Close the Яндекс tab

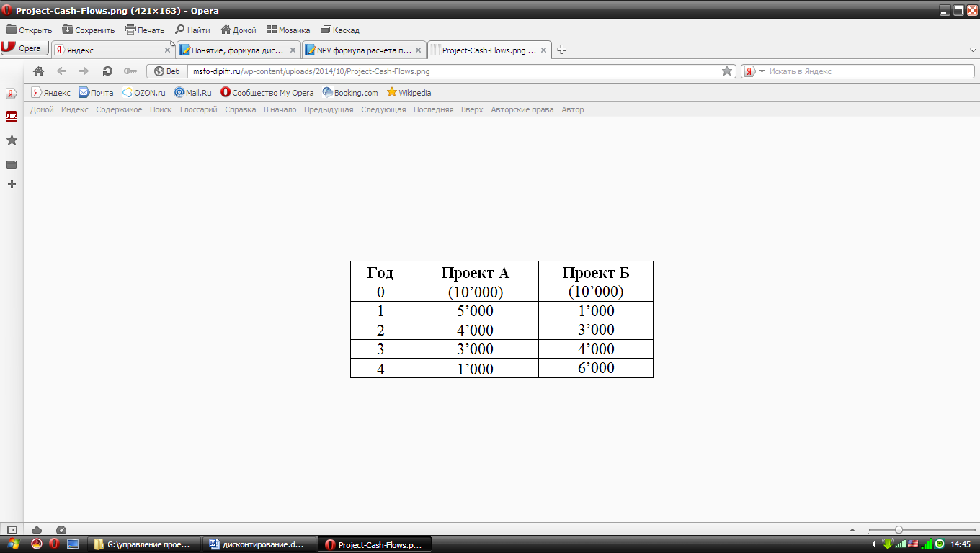167,50
